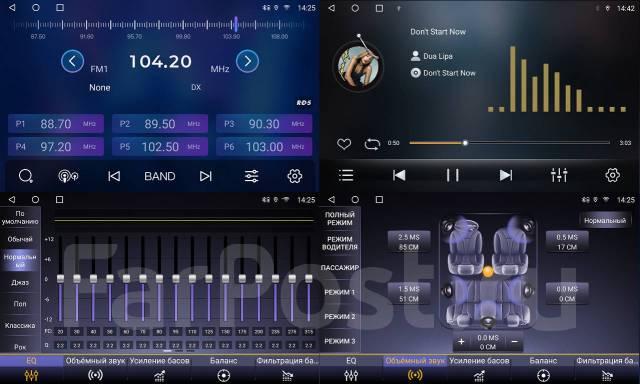Tap the radio search magnifier icon
Viewport: 640px width, 384px height.
pos(26,176)
